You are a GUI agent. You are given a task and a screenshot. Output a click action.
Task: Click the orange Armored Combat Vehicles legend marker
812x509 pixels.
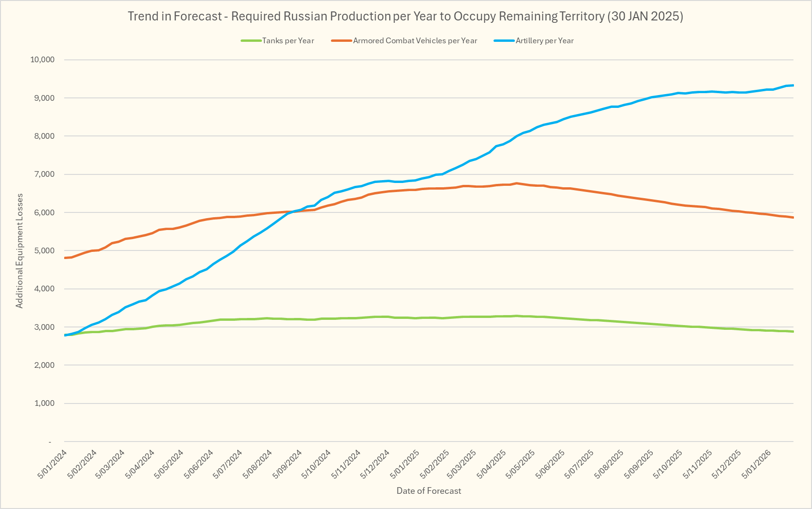pos(342,41)
